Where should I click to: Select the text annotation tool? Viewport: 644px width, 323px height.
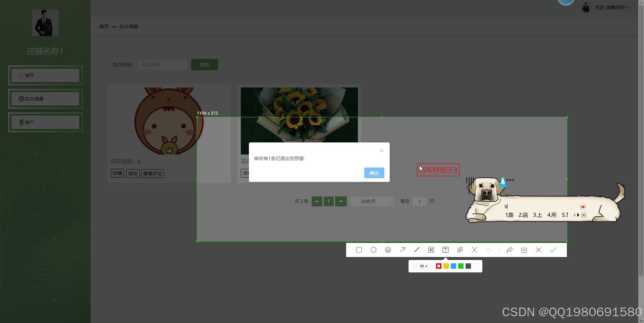click(445, 250)
